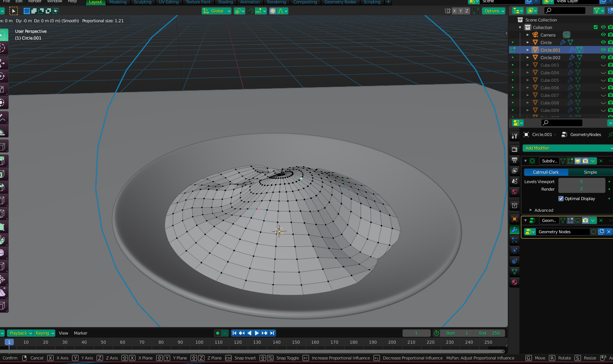Open the timeline View menu
The height and width of the screenshot is (364, 613).
point(63,333)
